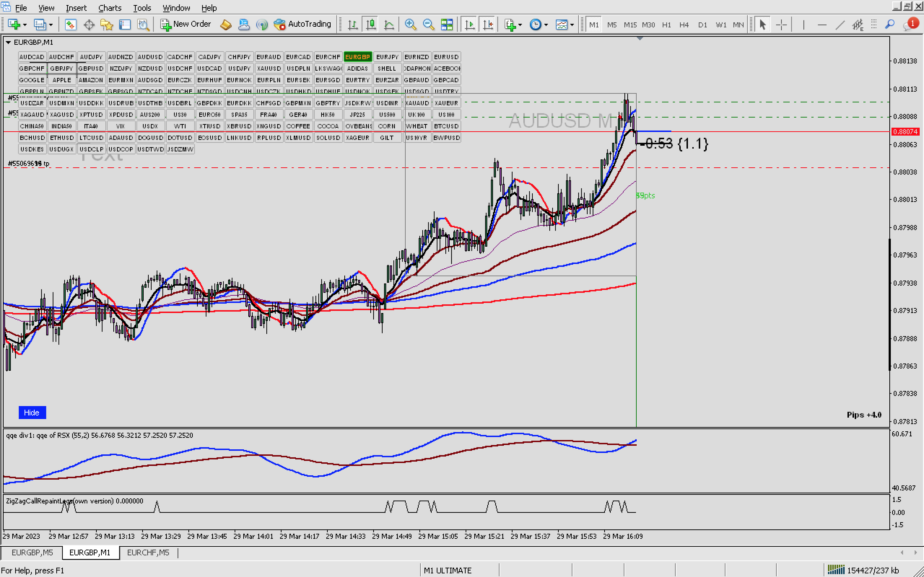
Task: Toggle the AutoTrading button
Action: point(303,24)
